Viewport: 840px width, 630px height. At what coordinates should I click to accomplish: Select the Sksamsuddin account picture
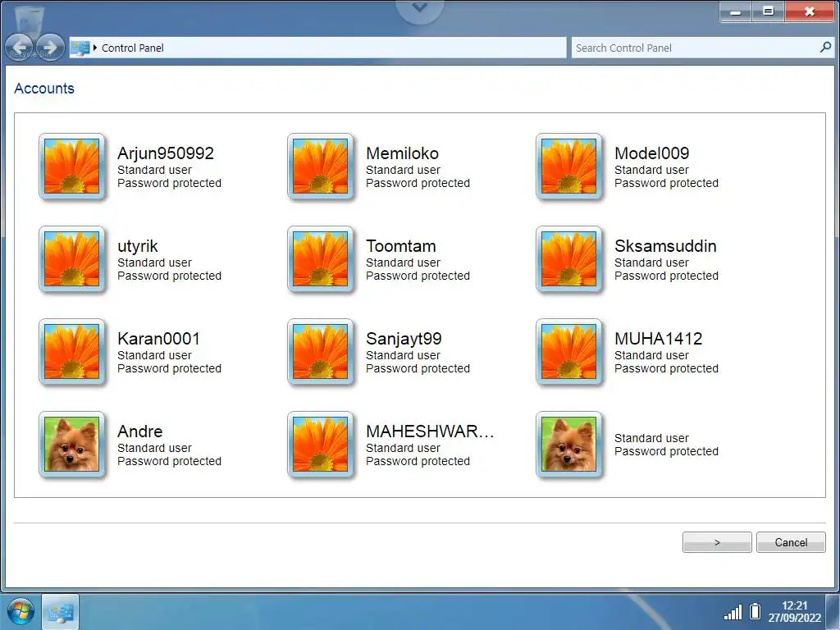[569, 259]
